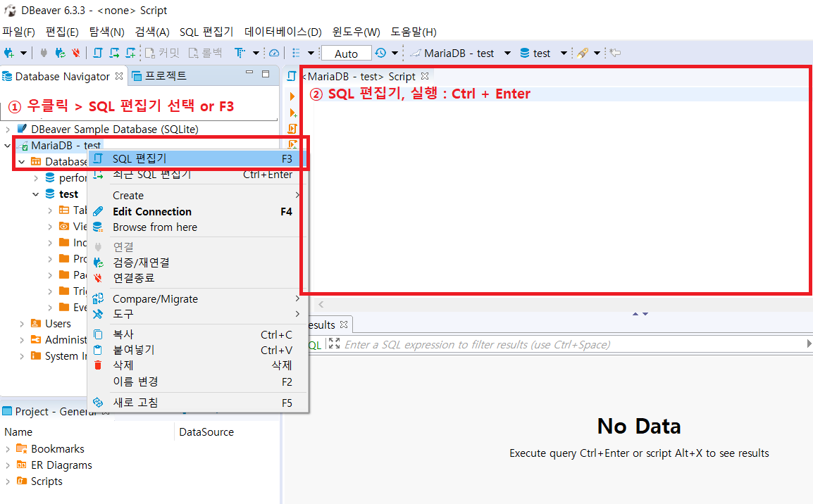This screenshot has width=813, height=504.
Task: Click the back-arrow star toolbar icon
Action: click(x=615, y=53)
